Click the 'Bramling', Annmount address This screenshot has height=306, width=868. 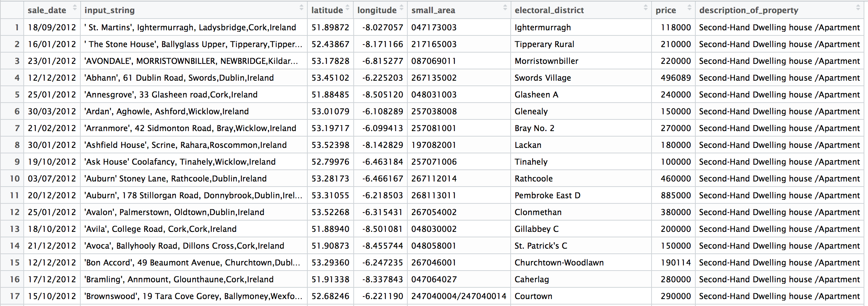pos(178,279)
